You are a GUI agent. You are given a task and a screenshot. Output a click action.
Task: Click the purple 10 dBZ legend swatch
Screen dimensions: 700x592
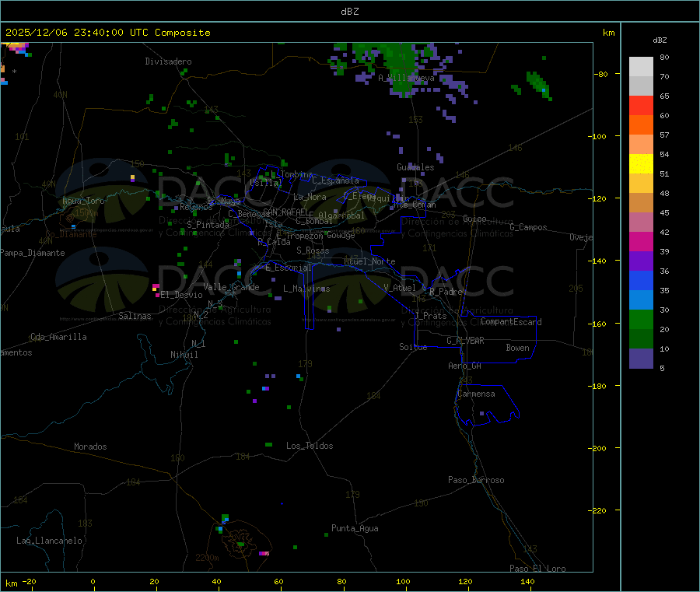click(x=641, y=358)
